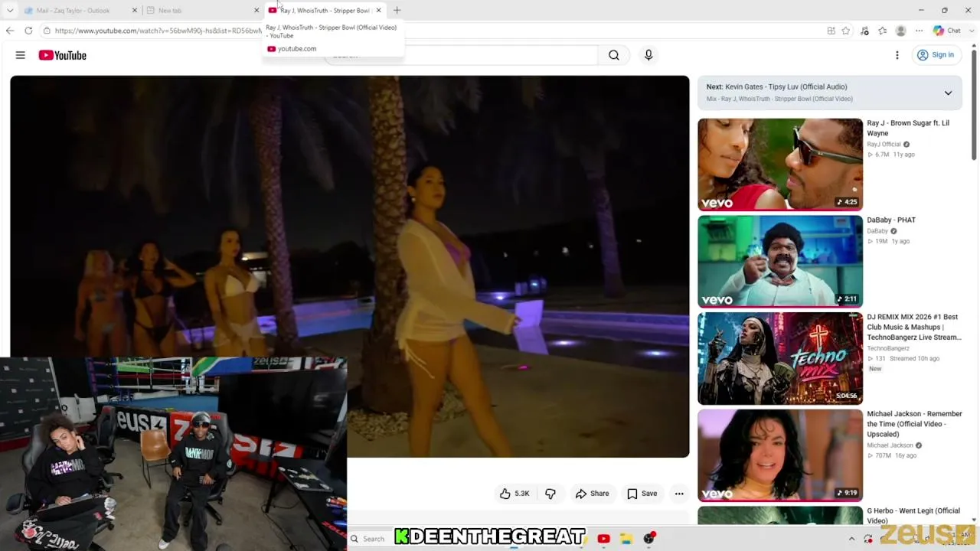The width and height of the screenshot is (980, 551).
Task: Open more actions ellipsis below video
Action: click(679, 494)
